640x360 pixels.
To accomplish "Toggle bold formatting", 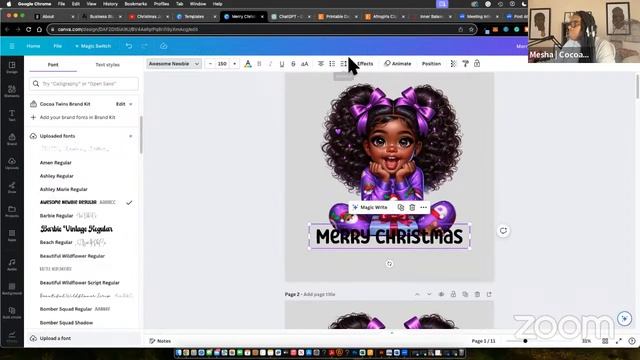I will [259, 64].
